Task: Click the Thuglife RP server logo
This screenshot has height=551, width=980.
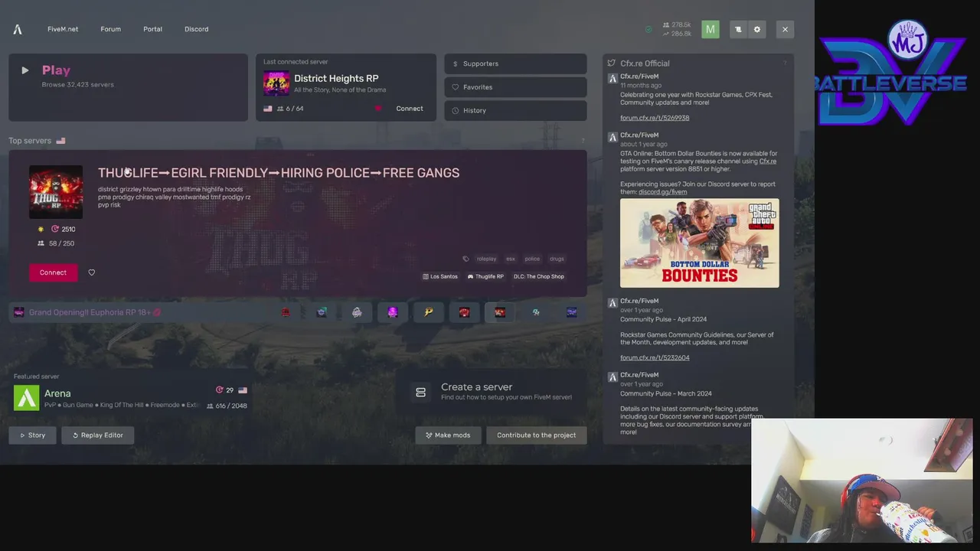Action: (x=56, y=192)
